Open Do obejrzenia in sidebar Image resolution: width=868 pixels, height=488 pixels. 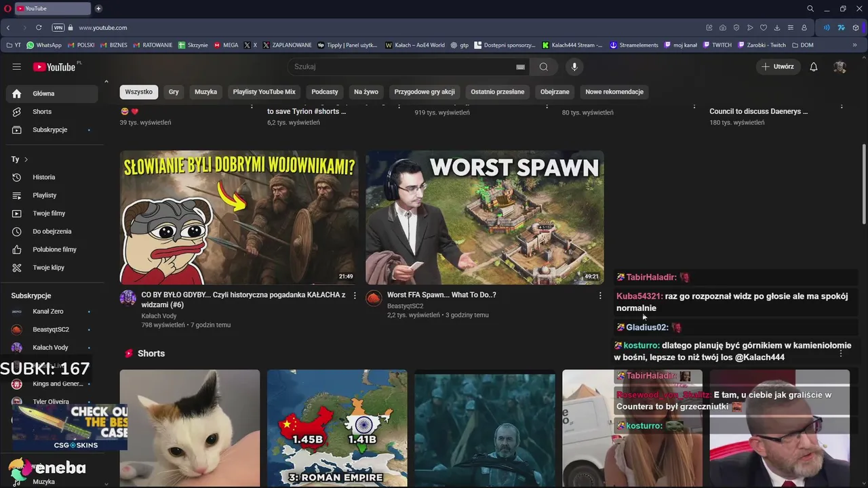click(52, 231)
